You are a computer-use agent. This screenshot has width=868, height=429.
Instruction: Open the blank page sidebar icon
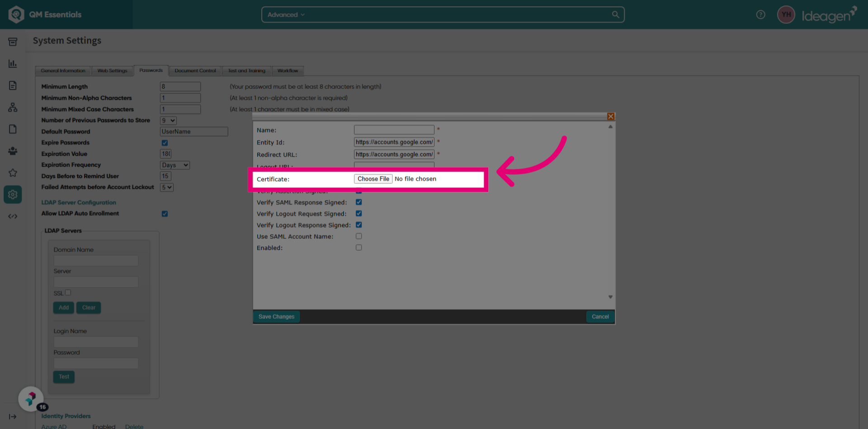point(13,129)
